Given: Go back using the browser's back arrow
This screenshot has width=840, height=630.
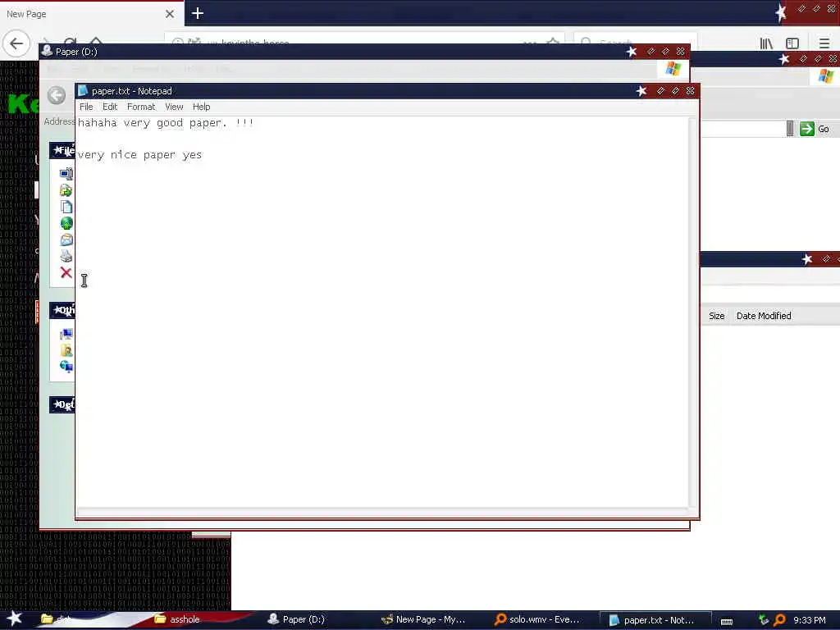Looking at the screenshot, I should point(16,43).
